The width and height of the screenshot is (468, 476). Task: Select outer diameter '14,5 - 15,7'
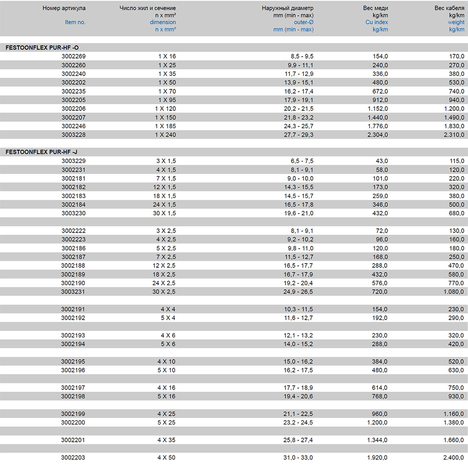299,196
